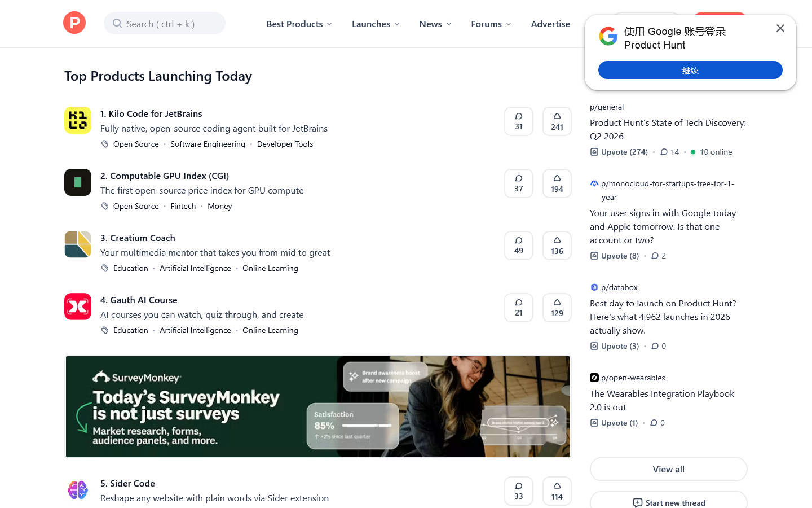Open comments on Kilo Code (31)
Image resolution: width=812 pixels, height=508 pixels.
click(519, 121)
